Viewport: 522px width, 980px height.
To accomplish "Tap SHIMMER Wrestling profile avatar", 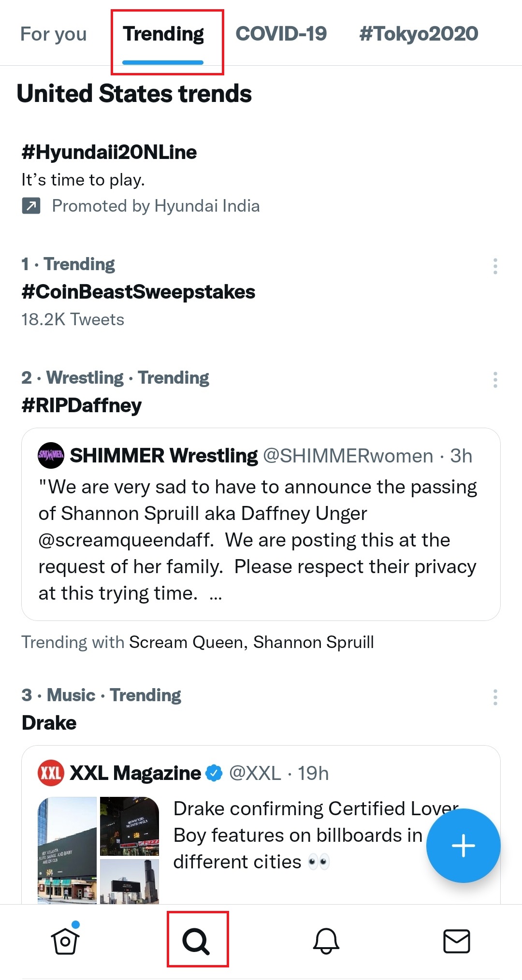I will (51, 455).
